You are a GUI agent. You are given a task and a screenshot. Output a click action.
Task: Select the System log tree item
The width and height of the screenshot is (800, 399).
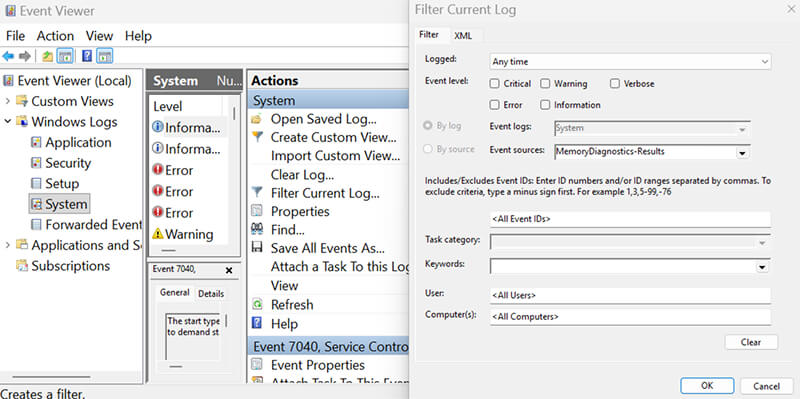[x=66, y=205]
